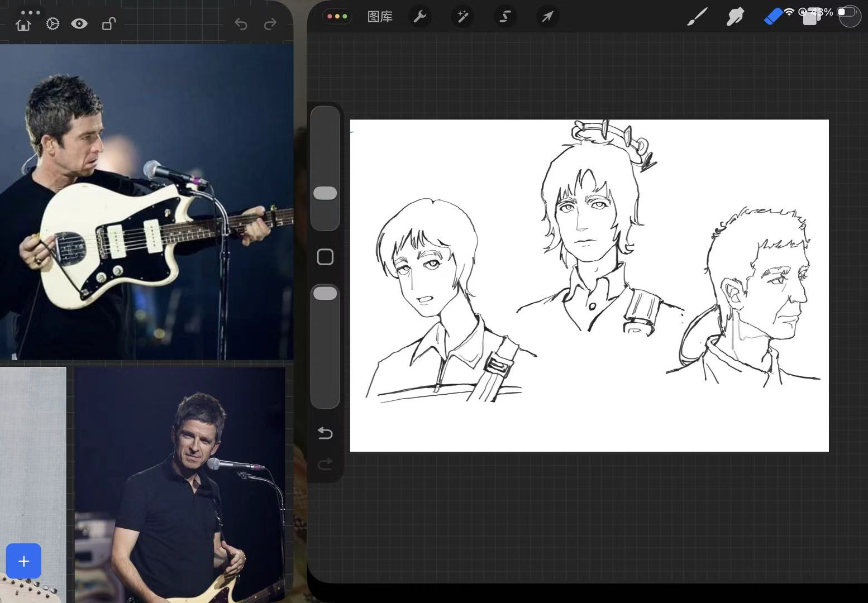Return to 图库 gallery
The image size is (868, 603).
pyautogui.click(x=380, y=17)
